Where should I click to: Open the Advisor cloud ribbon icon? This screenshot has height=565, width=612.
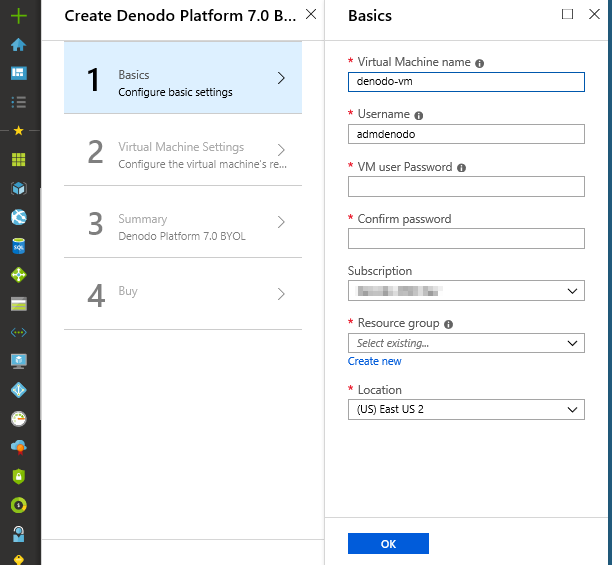(18, 447)
